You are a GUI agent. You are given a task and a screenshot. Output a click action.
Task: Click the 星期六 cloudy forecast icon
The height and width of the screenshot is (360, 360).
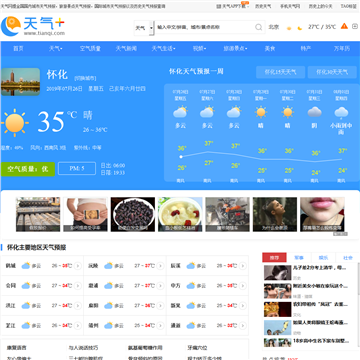click(207, 112)
